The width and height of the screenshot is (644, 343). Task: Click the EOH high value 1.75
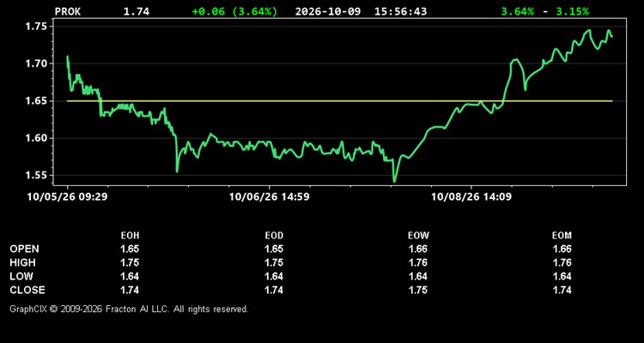tap(130, 262)
